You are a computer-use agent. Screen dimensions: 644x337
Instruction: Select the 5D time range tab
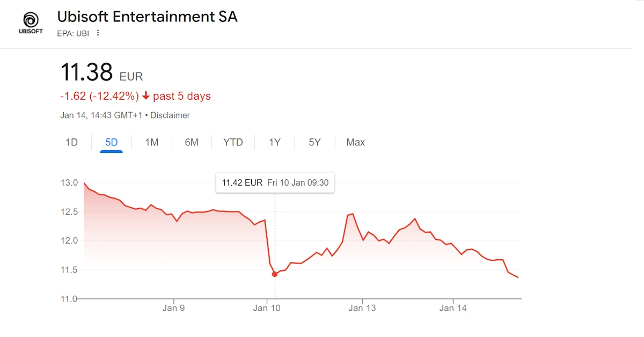coord(111,142)
